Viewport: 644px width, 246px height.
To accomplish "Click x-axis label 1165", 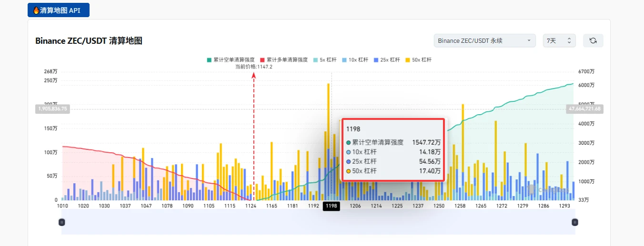I will (x=272, y=206).
